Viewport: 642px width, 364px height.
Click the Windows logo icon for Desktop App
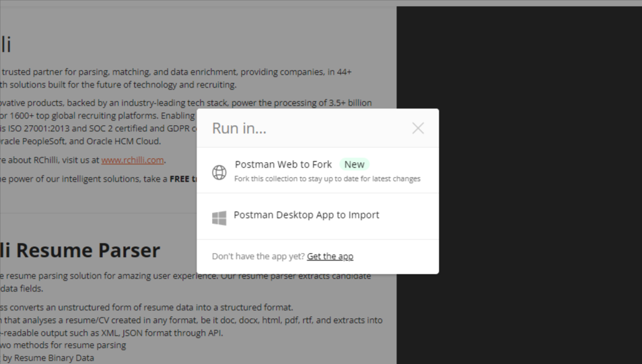(x=219, y=218)
